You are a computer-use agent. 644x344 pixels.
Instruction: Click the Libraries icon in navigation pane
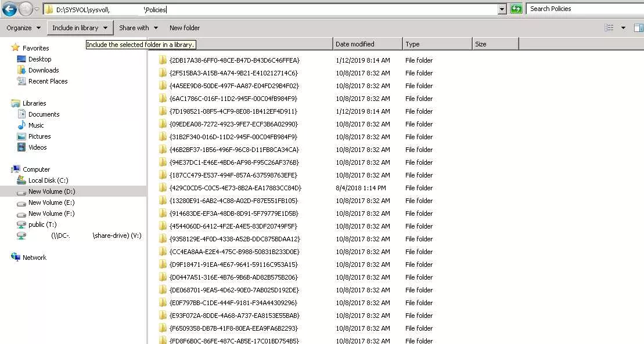click(x=16, y=103)
